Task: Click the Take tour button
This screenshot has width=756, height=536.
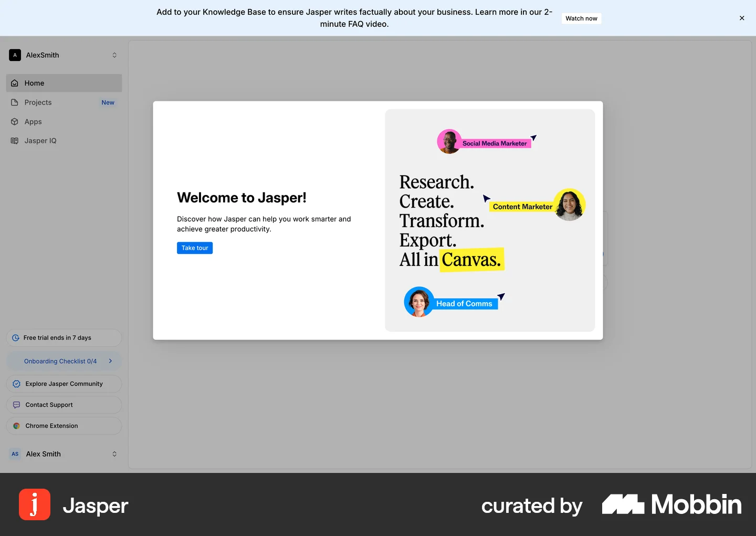Action: (x=195, y=248)
